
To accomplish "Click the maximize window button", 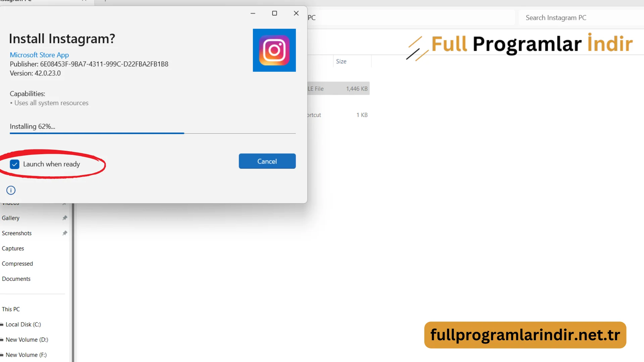I will coord(274,13).
